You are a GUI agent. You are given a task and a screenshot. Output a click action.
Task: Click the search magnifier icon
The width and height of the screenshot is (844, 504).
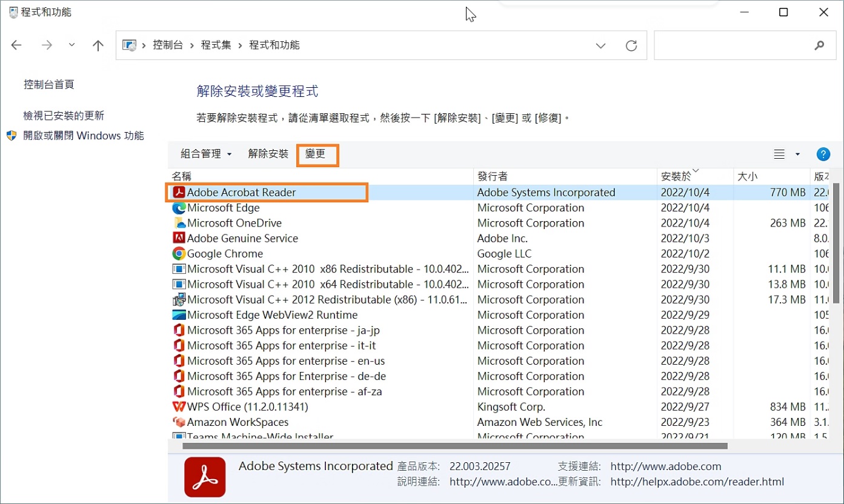tap(819, 45)
